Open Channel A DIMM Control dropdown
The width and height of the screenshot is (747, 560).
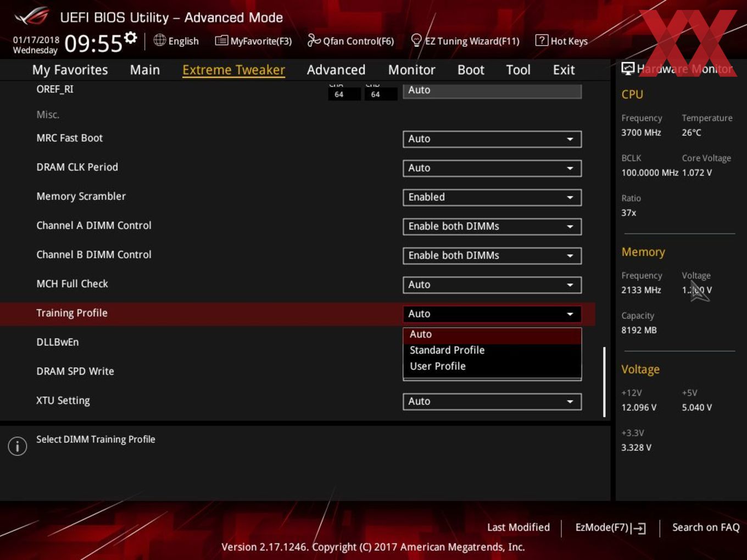click(x=492, y=226)
